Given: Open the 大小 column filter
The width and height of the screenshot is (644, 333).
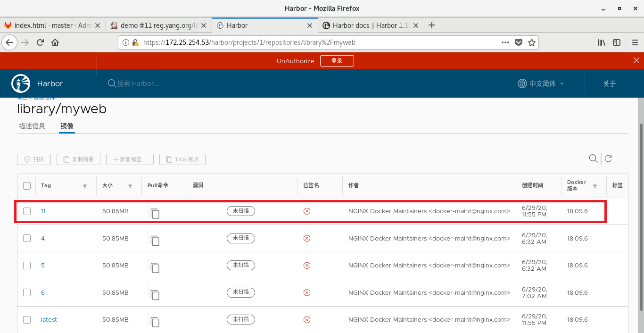Looking at the screenshot, I should tap(130, 186).
